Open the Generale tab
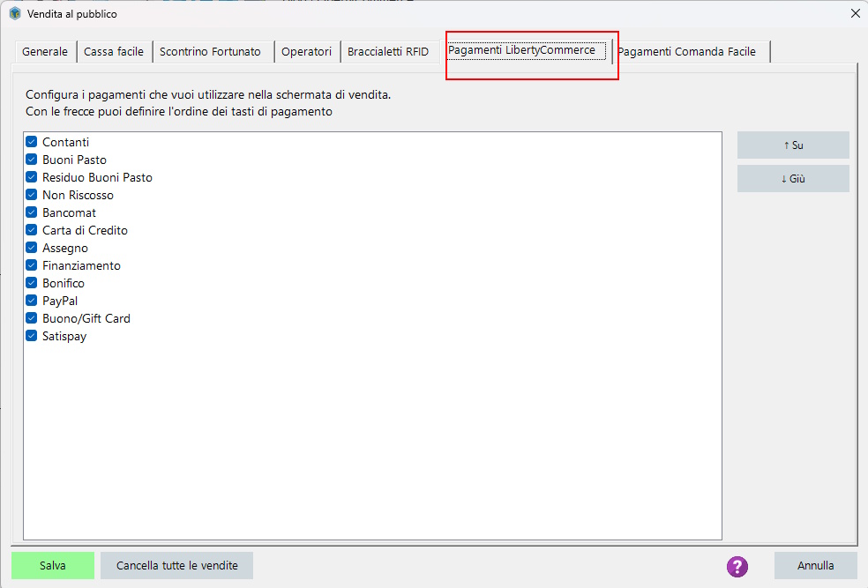 pyautogui.click(x=45, y=51)
